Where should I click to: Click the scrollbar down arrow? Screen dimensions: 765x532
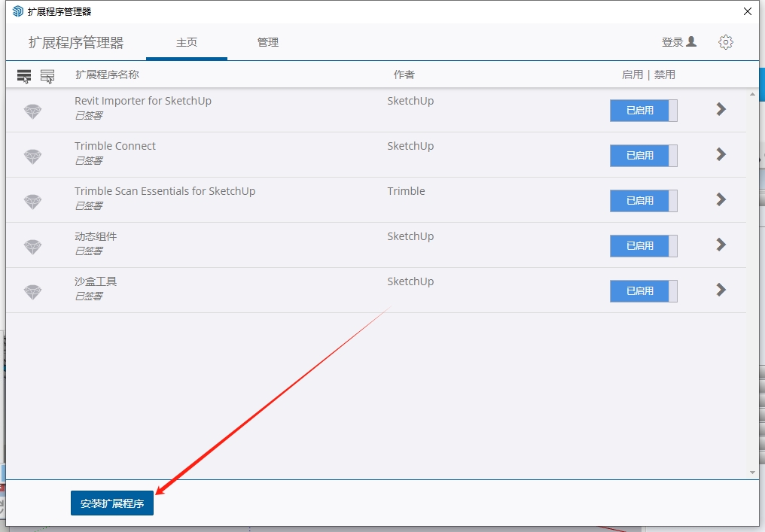(752, 472)
